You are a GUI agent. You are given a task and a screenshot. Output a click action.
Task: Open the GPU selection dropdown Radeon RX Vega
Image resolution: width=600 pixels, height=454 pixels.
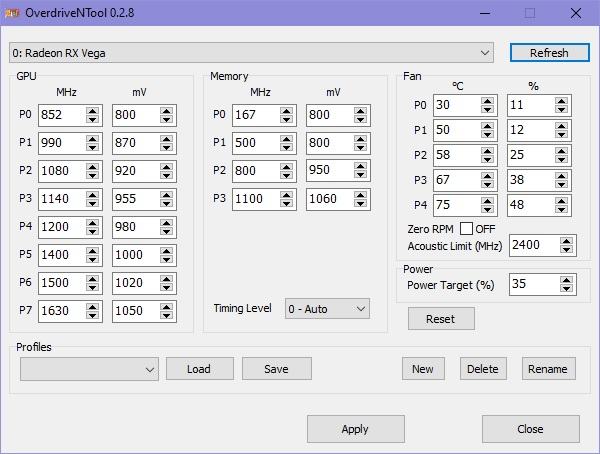[x=251, y=53]
